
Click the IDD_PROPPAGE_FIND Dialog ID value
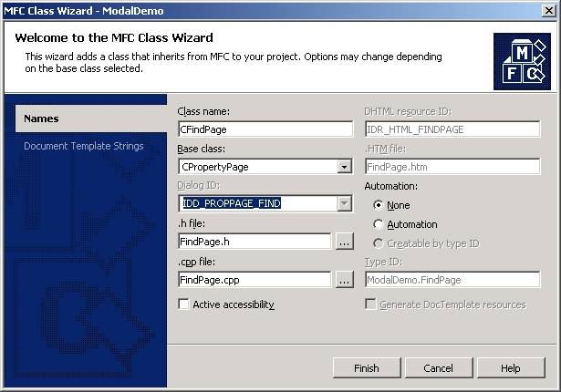[x=232, y=203]
